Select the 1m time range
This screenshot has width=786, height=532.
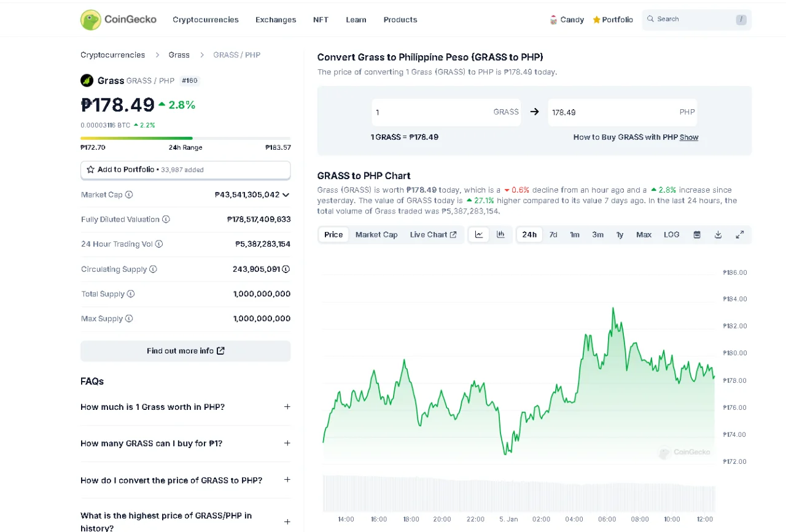pyautogui.click(x=575, y=234)
